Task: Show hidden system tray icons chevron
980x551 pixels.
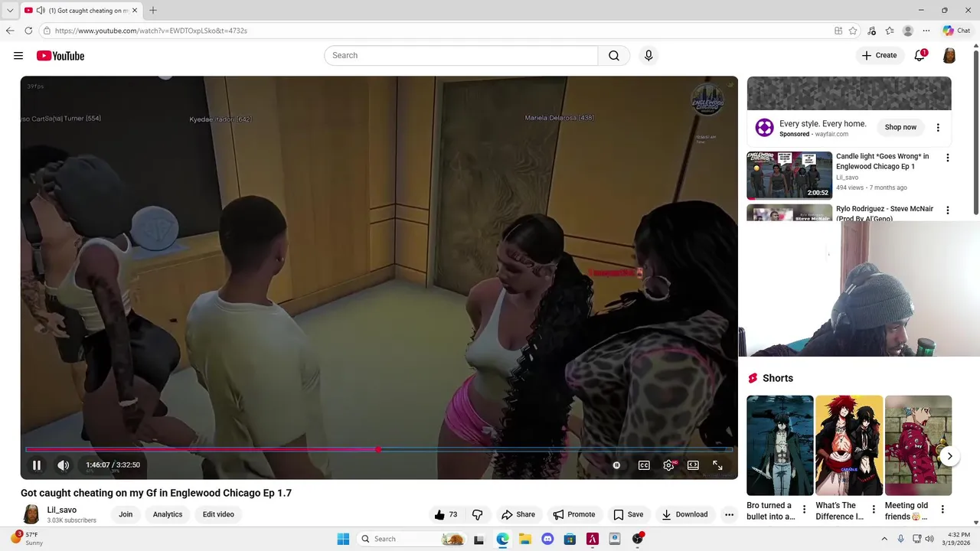Action: tap(884, 539)
